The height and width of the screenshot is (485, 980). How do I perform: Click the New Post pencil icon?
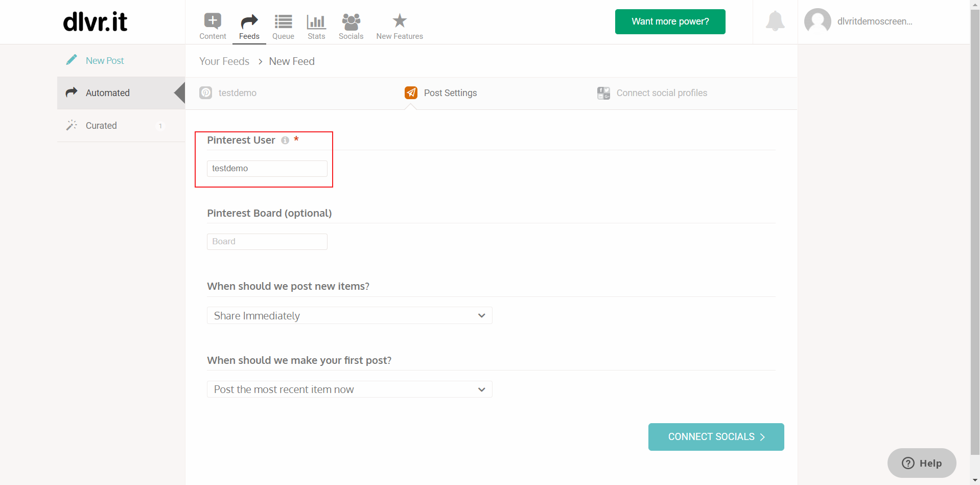pos(72,60)
